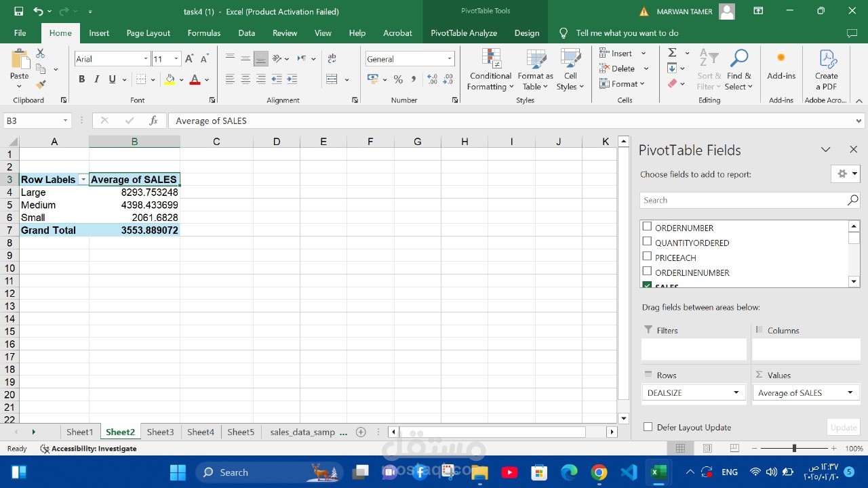Click the field list scroll-down arrow
This screenshot has height=488, width=868.
click(854, 281)
